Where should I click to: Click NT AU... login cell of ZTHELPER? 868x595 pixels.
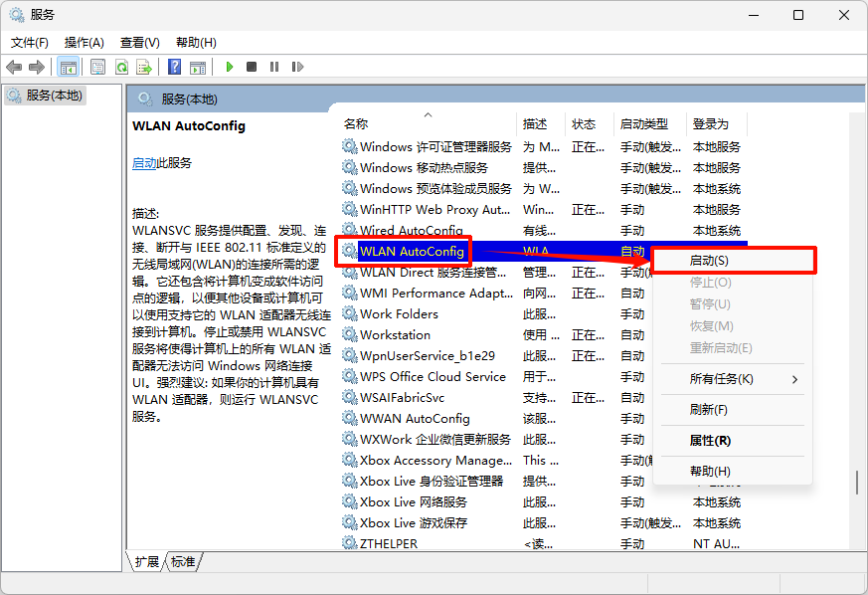(x=716, y=543)
